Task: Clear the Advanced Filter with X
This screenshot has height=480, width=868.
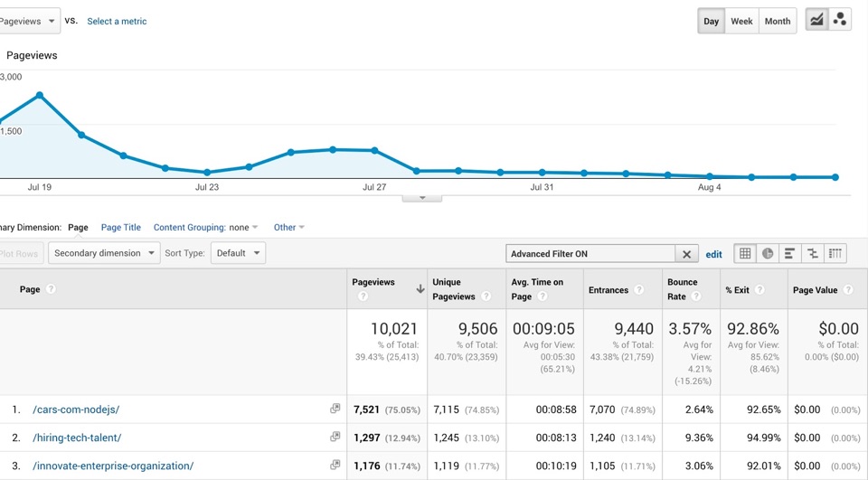Action: 686,254
